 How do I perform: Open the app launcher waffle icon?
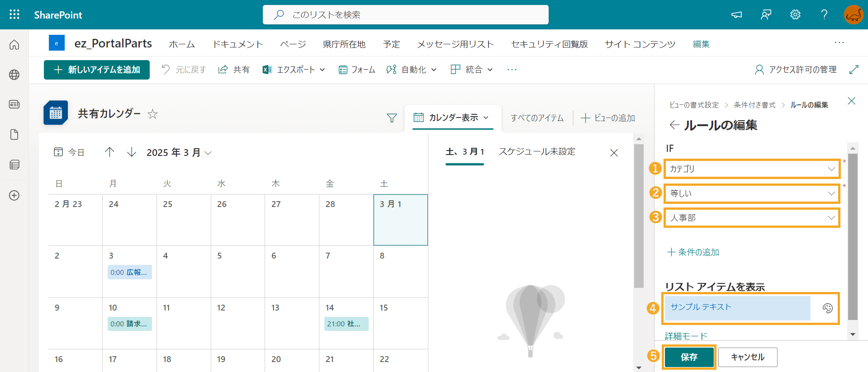point(14,14)
